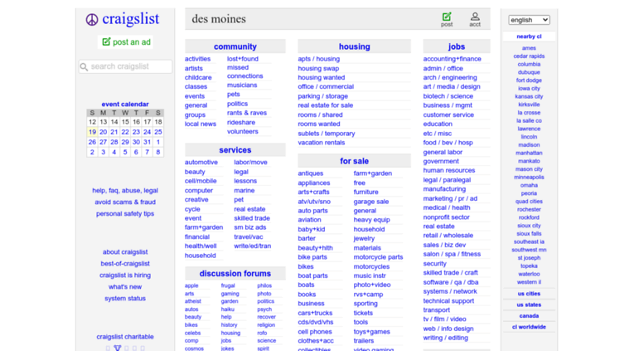Screen dimensions: 644x351
Task: Open the apple discussion forum
Action: (x=191, y=285)
